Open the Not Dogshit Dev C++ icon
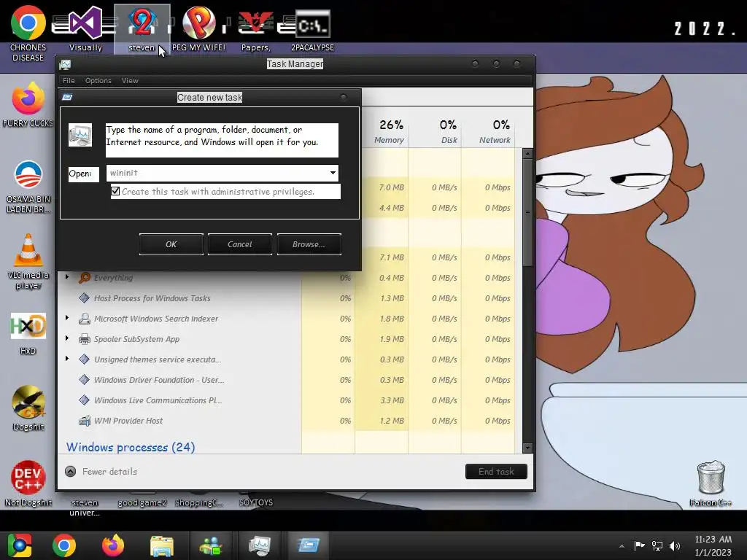747x560 pixels. pyautogui.click(x=28, y=483)
